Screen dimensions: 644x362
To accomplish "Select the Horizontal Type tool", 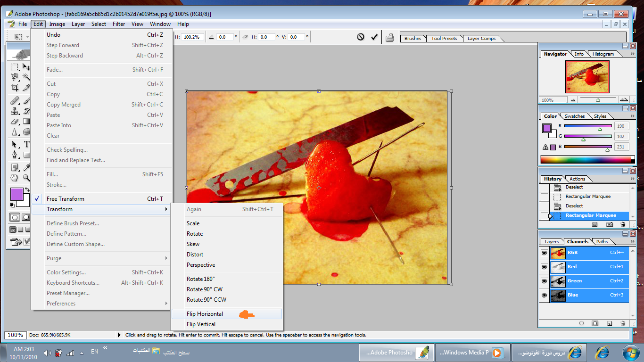I will point(26,144).
